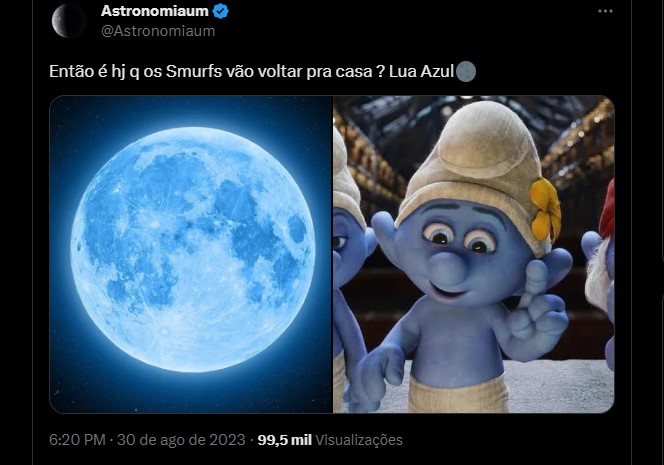Open the three-dots more options menu
This screenshot has width=664, height=465.
click(x=605, y=11)
